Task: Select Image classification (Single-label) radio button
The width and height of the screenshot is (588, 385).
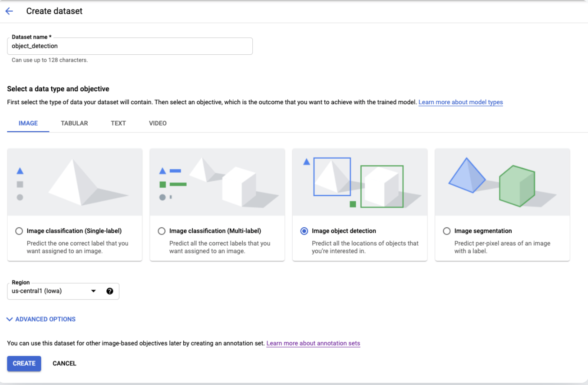Action: [x=19, y=231]
